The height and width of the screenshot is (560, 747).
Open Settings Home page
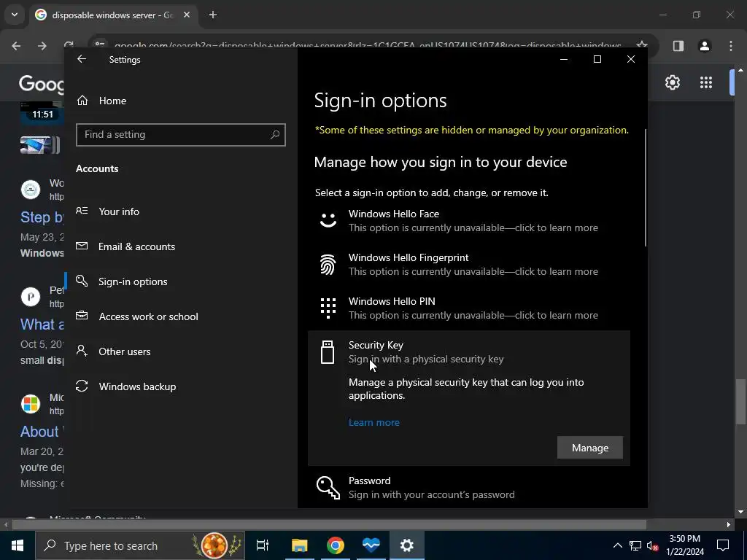(181, 101)
